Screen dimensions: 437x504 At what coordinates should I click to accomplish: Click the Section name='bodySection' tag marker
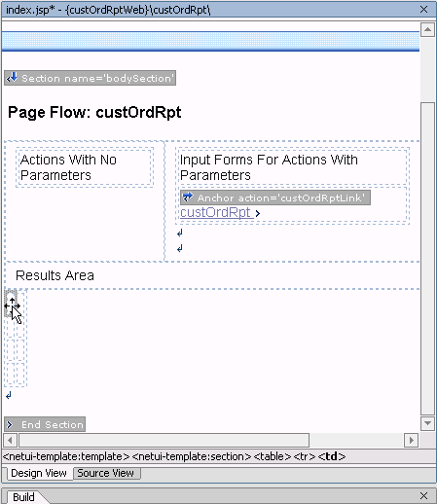pyautogui.click(x=90, y=78)
